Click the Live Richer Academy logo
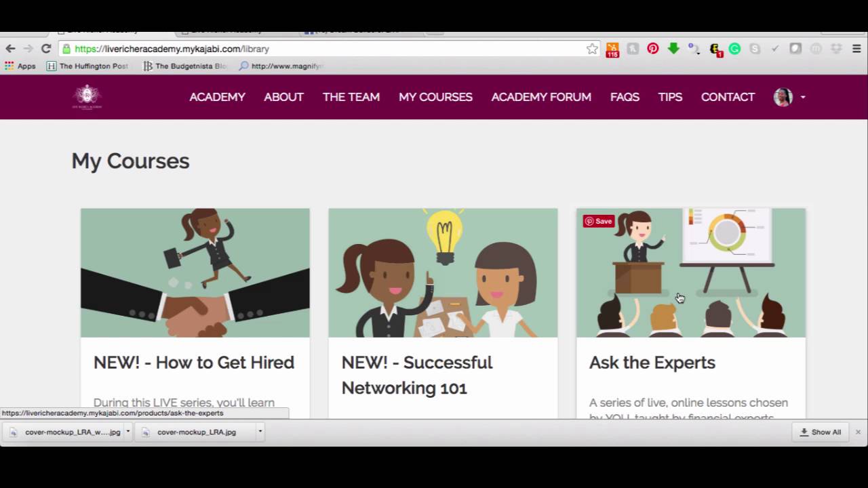Screen dimensions: 868x488 pyautogui.click(x=87, y=97)
